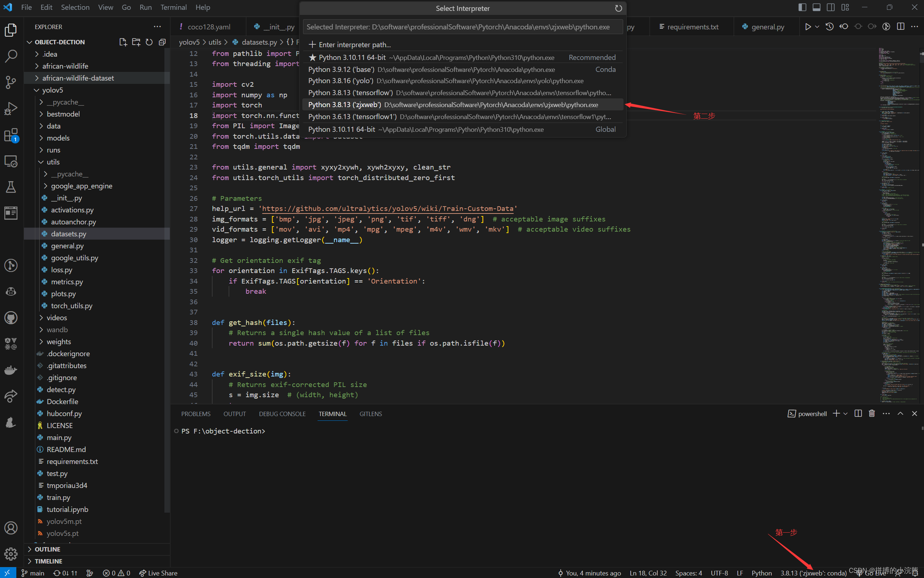Open the Selection menu

pos(75,7)
